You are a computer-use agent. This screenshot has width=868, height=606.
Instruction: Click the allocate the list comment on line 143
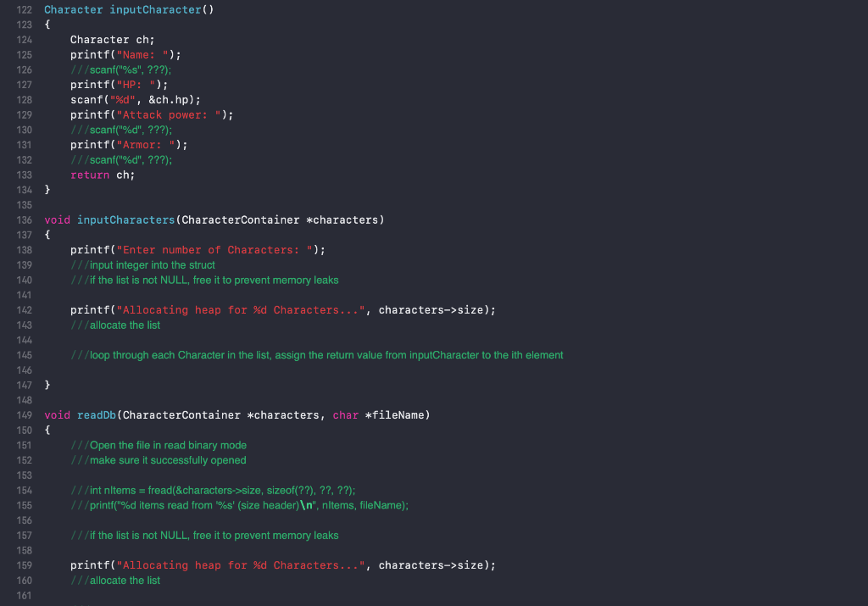[115, 325]
